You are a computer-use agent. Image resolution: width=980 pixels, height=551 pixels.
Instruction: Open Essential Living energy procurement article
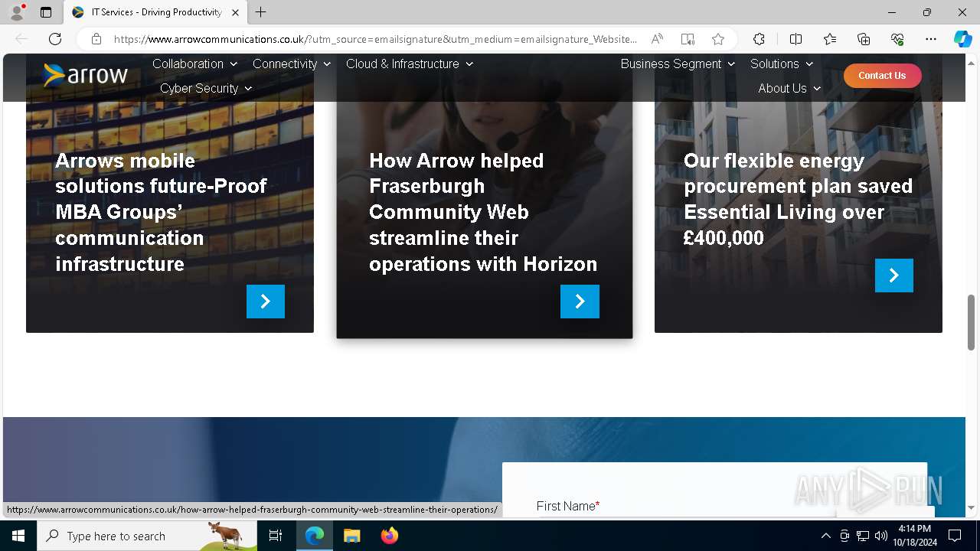point(798,199)
